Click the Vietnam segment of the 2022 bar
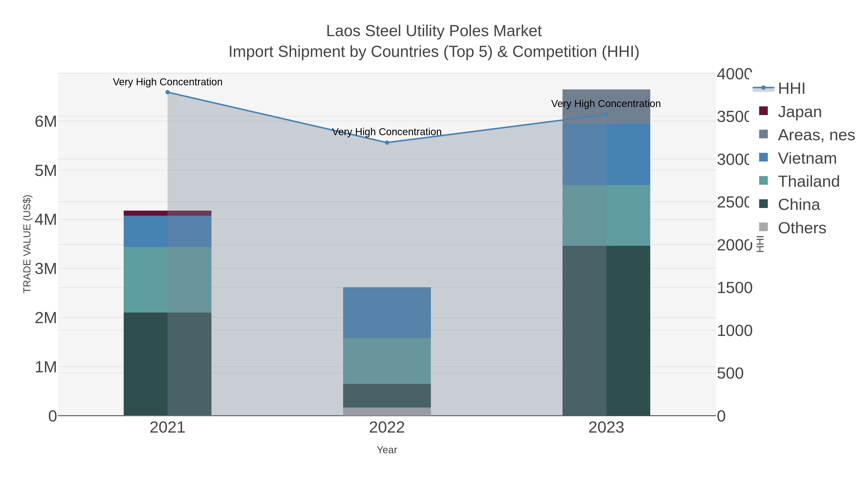 click(x=387, y=313)
